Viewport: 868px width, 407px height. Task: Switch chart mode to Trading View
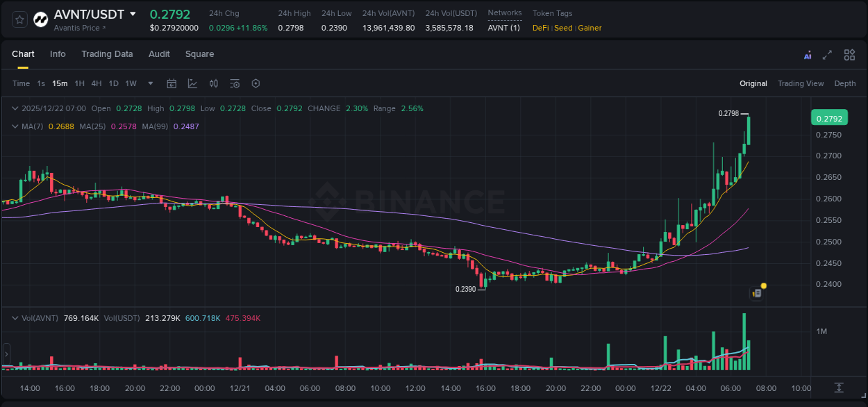(x=800, y=83)
